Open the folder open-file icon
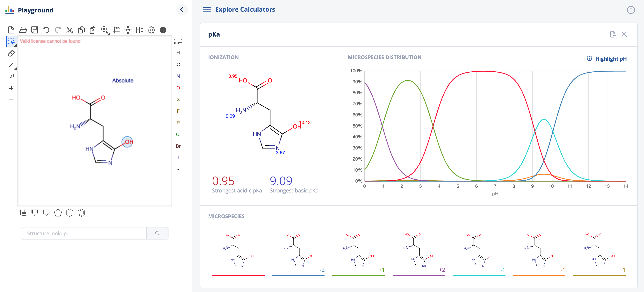 [23, 30]
